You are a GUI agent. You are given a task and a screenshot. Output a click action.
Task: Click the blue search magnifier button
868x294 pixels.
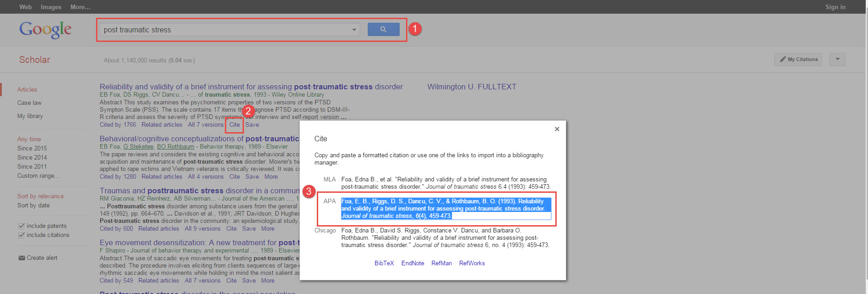[383, 29]
